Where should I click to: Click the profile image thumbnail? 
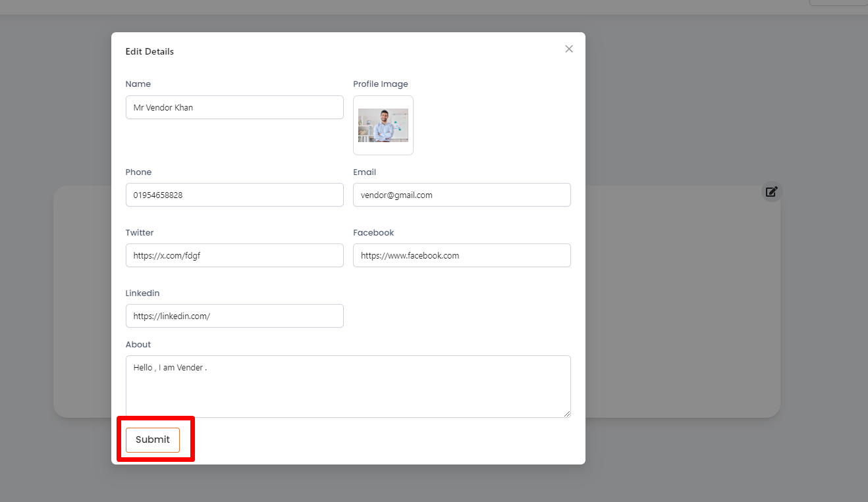coord(383,126)
